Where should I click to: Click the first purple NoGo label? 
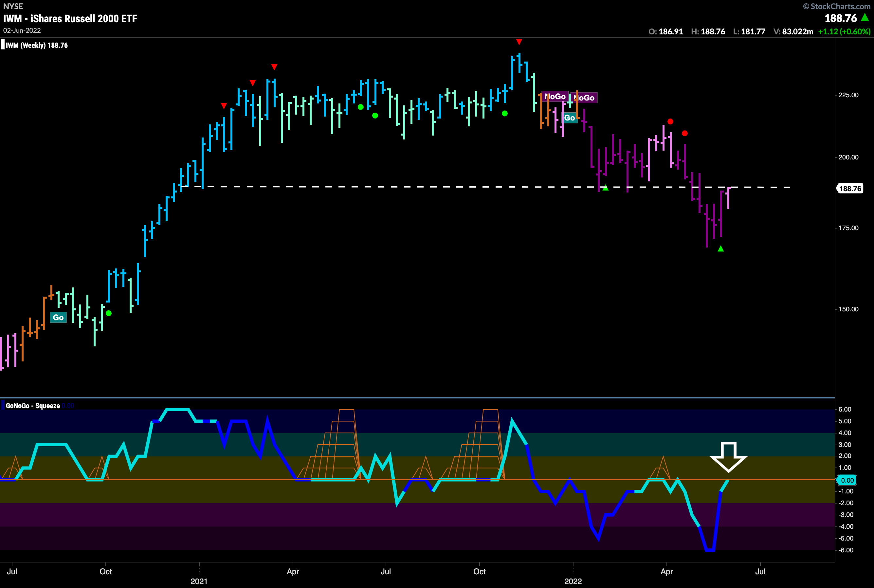[x=555, y=96]
